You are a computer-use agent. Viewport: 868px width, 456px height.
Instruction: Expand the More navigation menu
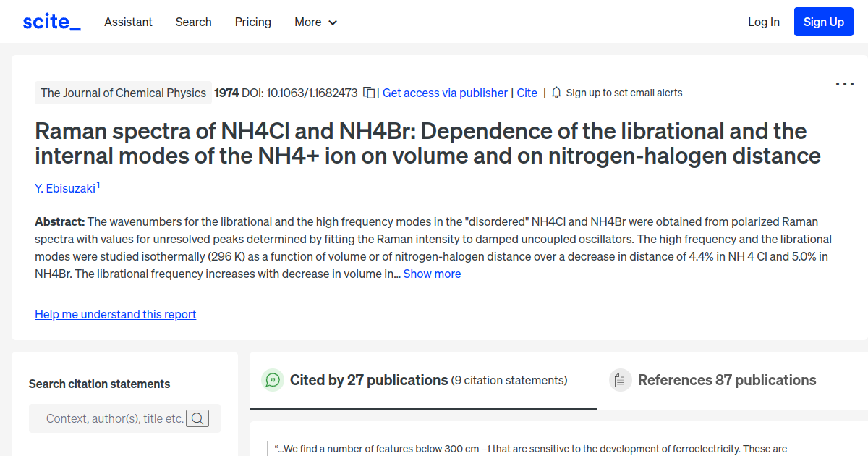click(x=315, y=22)
